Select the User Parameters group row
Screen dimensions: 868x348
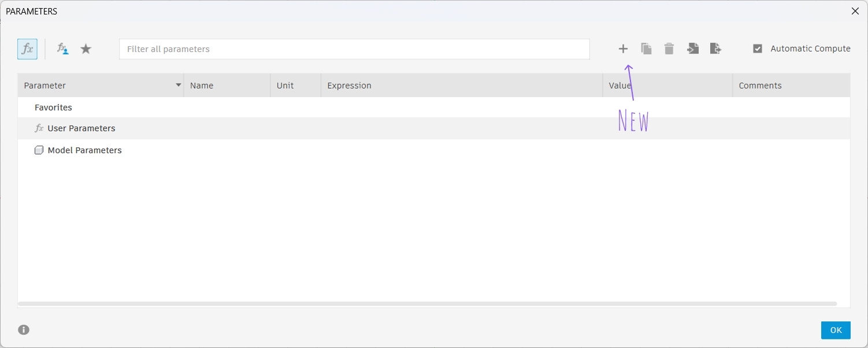[81, 128]
